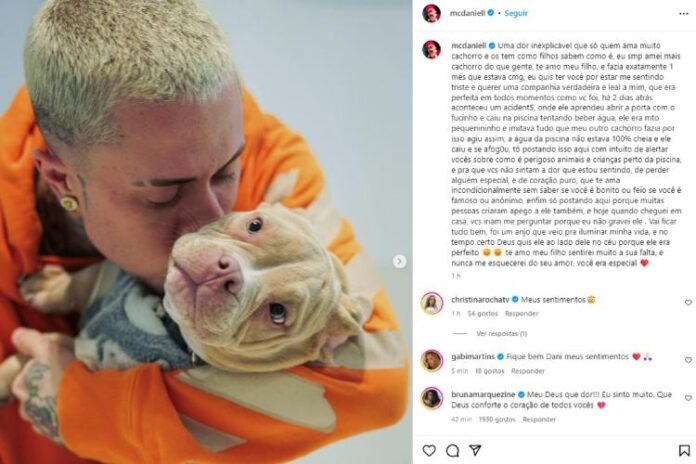696x464 pixels.
Task: View the 1930 gostos likes list
Action: [497, 419]
